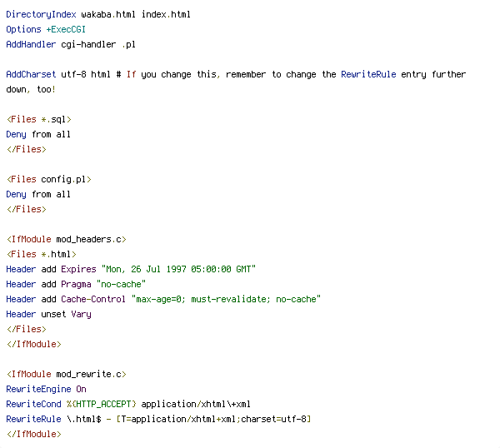Click the RewriteEngine On line
The image size is (500, 448).
tap(46, 389)
